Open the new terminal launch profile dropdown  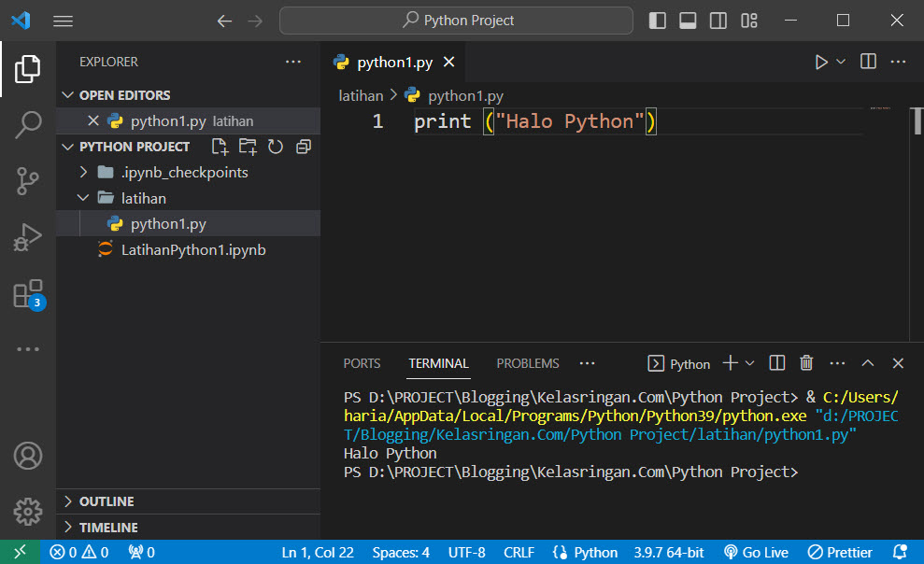coord(750,363)
